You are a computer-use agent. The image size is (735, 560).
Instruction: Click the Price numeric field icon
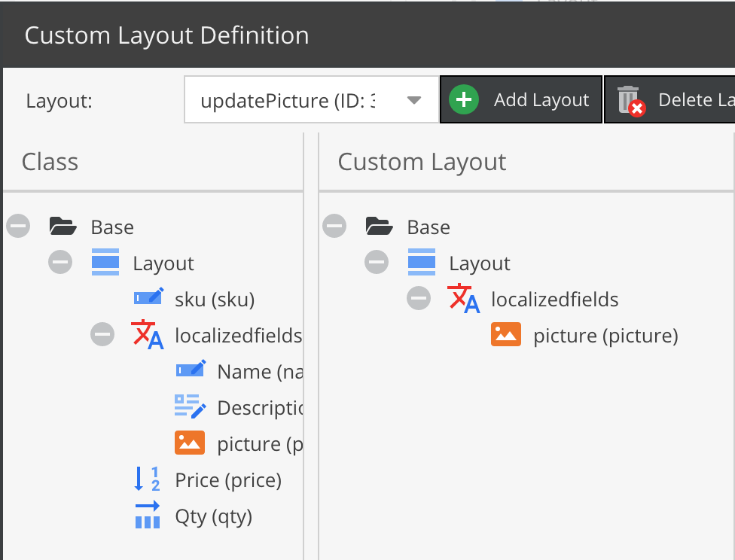(x=148, y=479)
